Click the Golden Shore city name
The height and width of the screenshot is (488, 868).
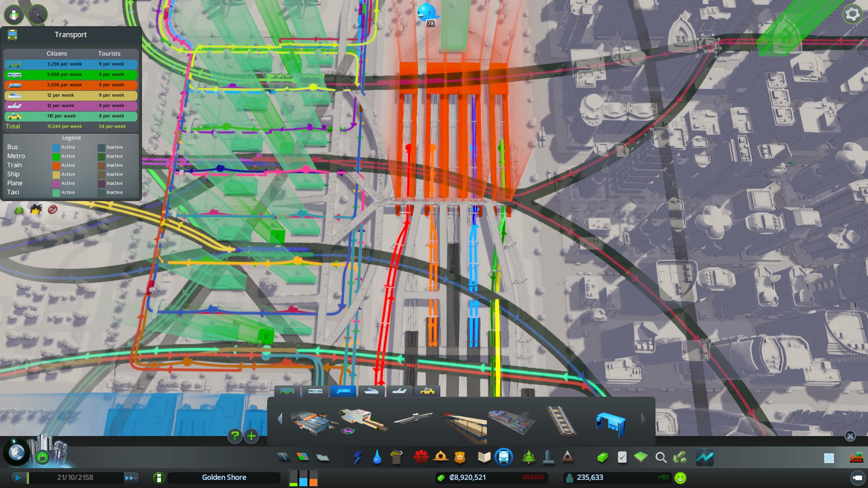(224, 478)
